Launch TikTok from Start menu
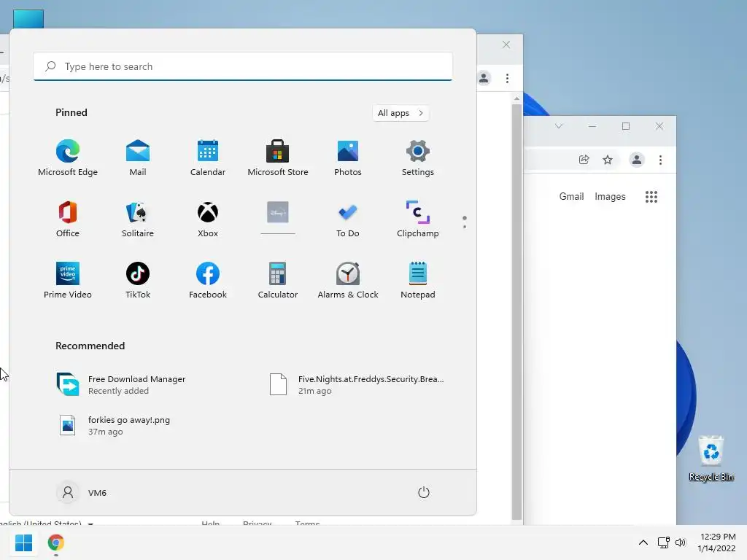 click(x=138, y=280)
